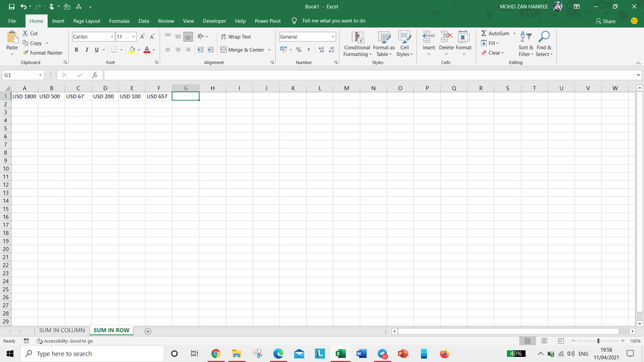Undo the last action

23,6
